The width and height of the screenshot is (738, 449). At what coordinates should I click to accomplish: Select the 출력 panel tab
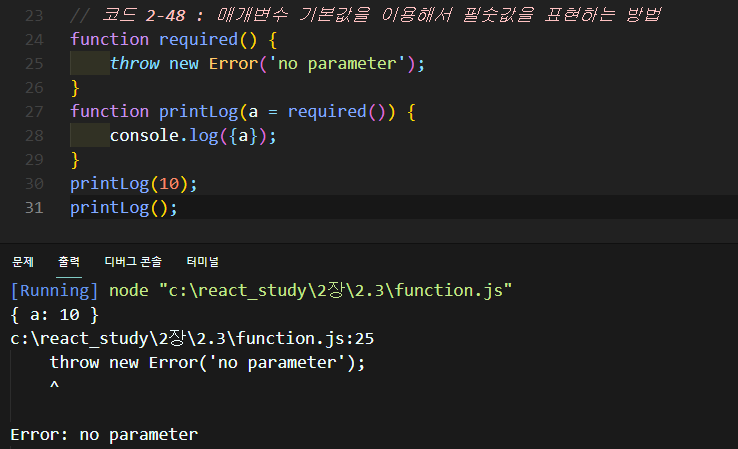69,262
